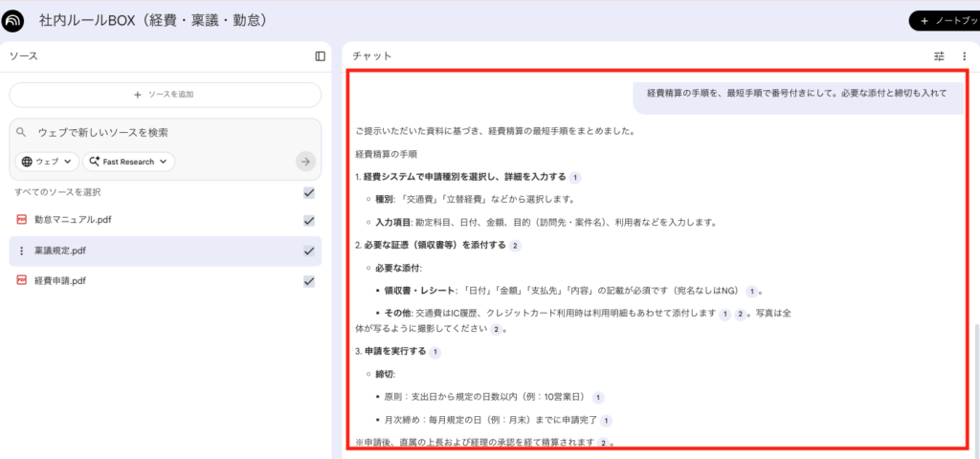Toggle the すべてのソースを選択 checkbox
This screenshot has width=980, height=459.
click(x=308, y=192)
